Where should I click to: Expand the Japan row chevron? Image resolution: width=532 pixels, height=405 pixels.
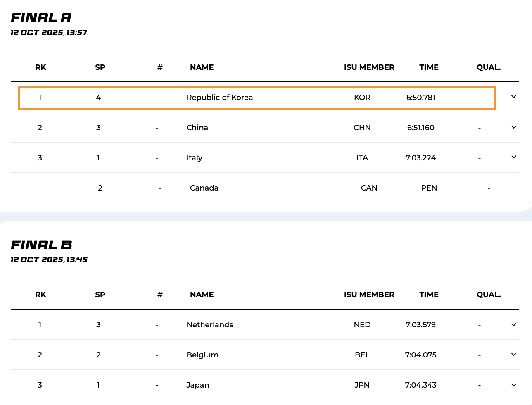coord(514,385)
